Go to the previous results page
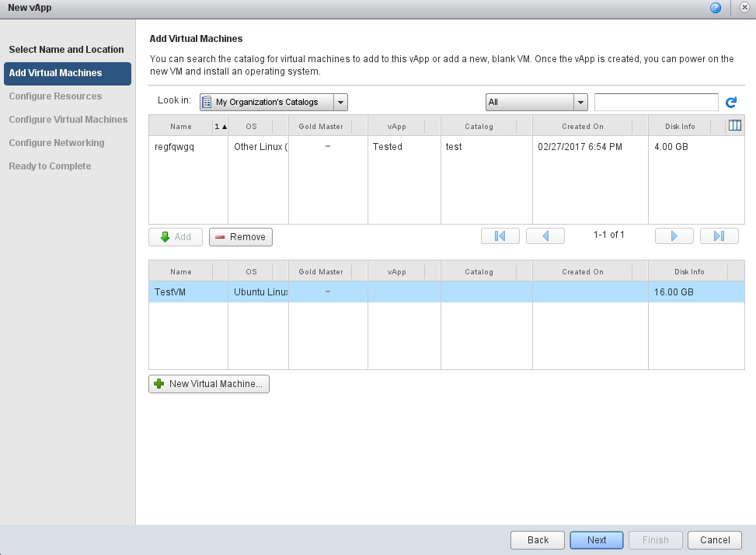The image size is (756, 555). point(545,236)
